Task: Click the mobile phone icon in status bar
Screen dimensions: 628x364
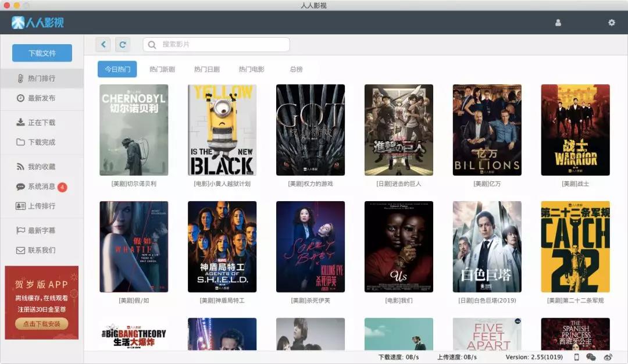Action: [577, 357]
